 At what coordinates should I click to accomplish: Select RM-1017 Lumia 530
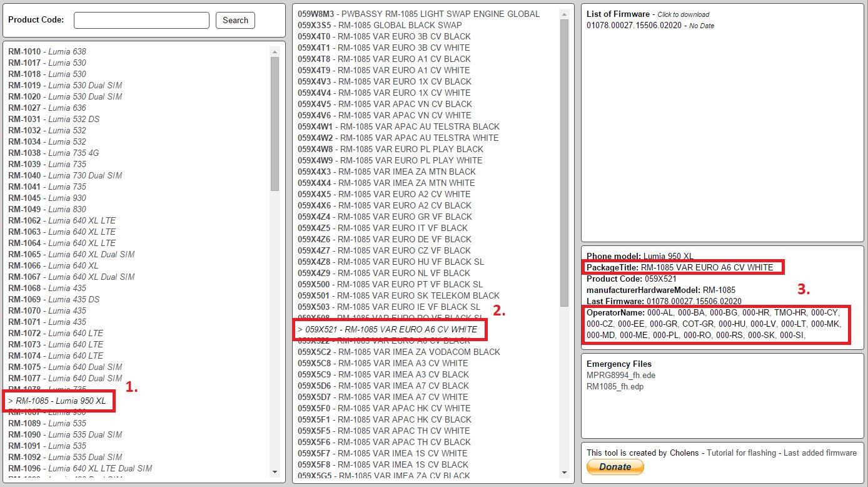[48, 63]
